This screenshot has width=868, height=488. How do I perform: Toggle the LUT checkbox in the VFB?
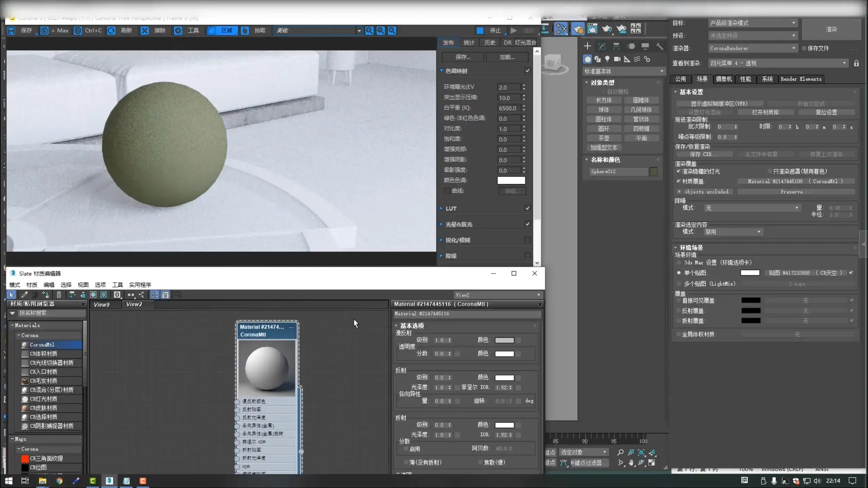coord(528,208)
